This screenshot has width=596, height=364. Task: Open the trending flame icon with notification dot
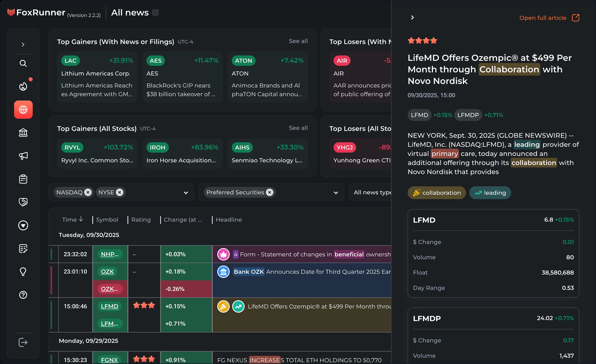click(x=23, y=87)
